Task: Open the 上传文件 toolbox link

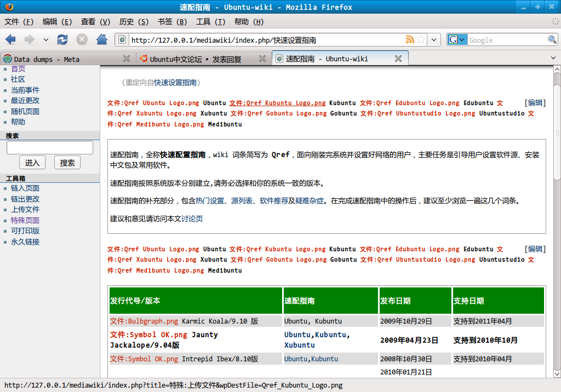Action: tap(25, 210)
